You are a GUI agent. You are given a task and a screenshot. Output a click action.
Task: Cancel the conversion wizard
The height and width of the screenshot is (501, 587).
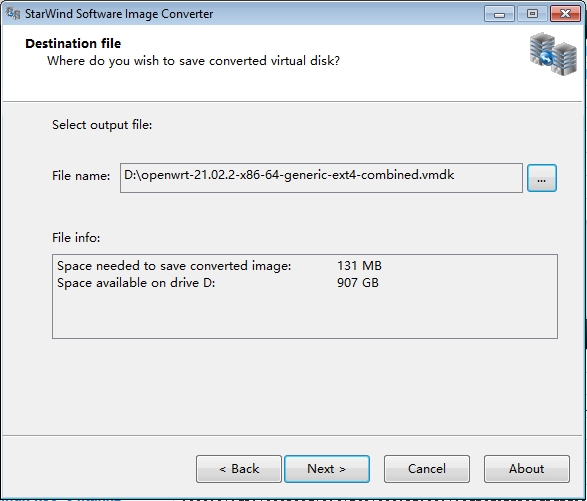(x=427, y=469)
